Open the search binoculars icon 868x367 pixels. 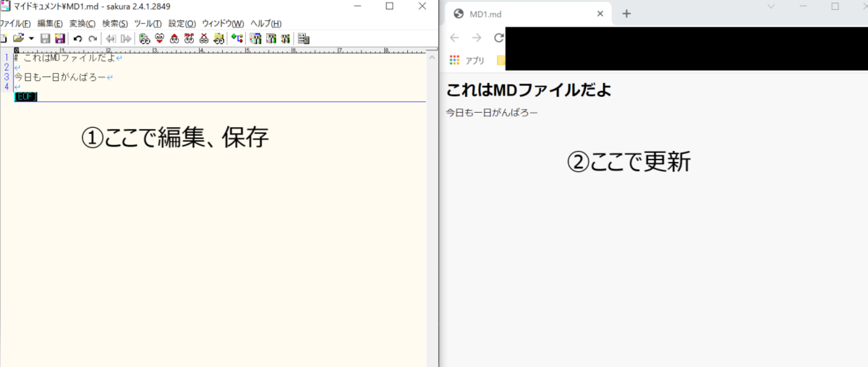145,38
